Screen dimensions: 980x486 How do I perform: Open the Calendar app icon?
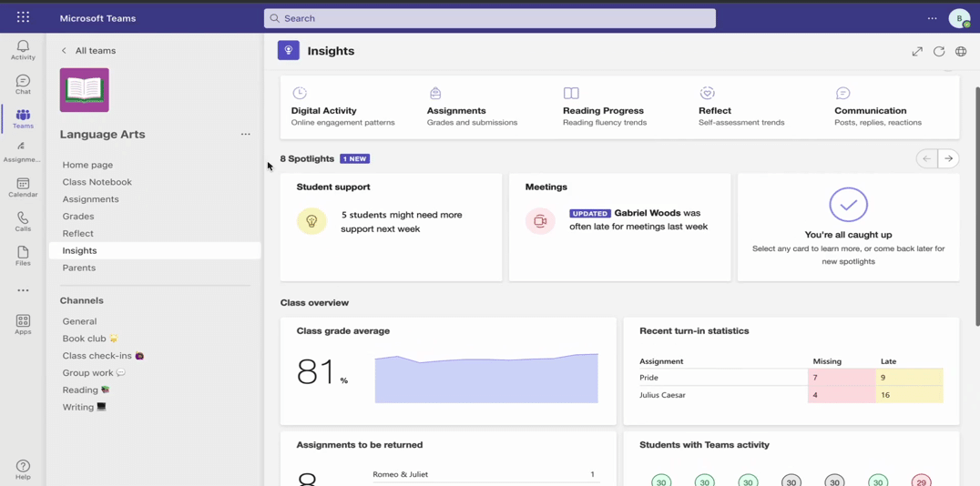pyautogui.click(x=23, y=187)
